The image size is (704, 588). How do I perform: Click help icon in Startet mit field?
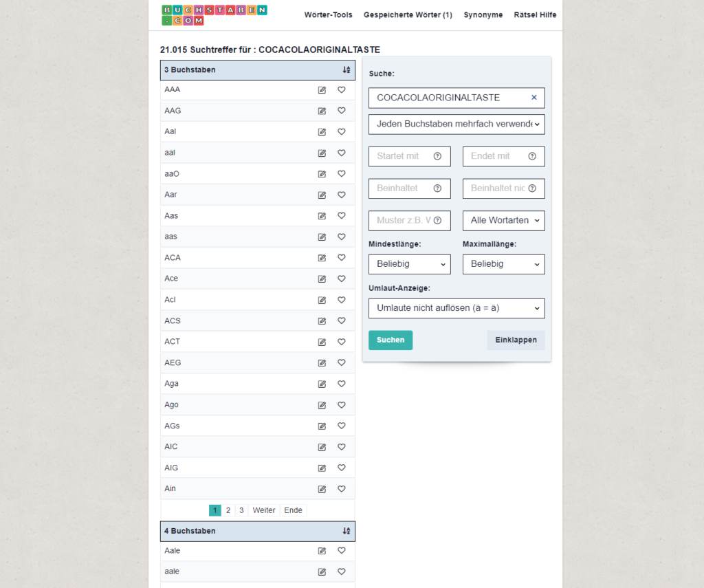(437, 156)
